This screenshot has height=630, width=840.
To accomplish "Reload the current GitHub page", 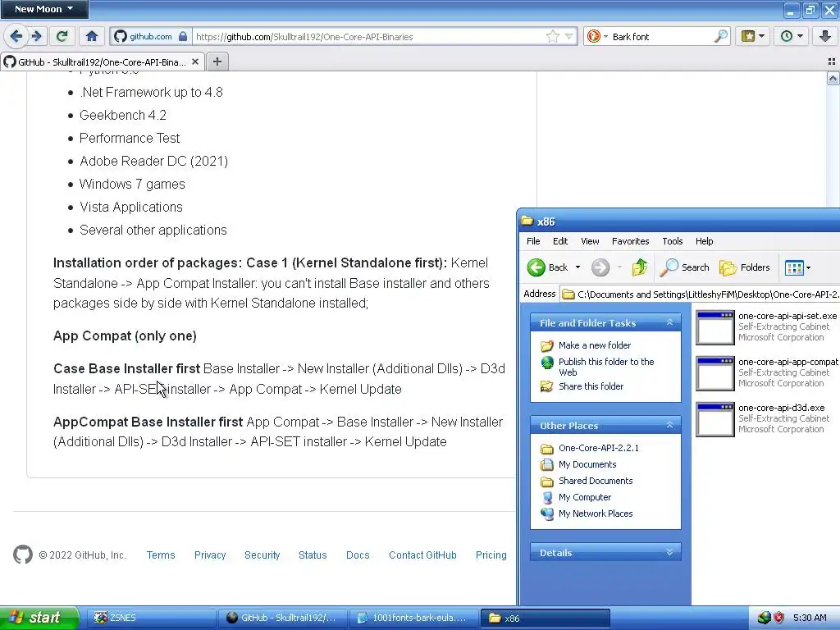I will [x=62, y=36].
